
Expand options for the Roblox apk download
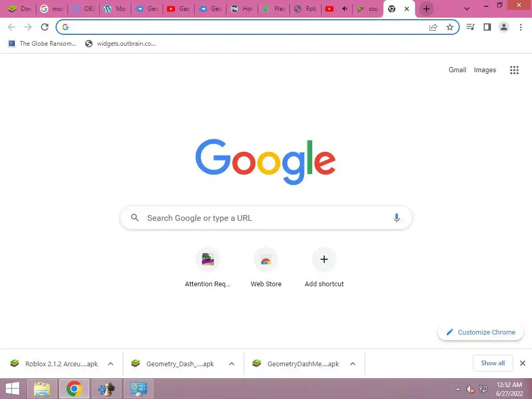point(111,364)
